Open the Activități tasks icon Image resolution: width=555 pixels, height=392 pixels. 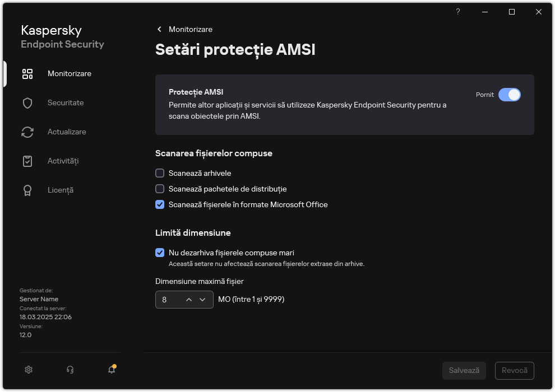(27, 161)
